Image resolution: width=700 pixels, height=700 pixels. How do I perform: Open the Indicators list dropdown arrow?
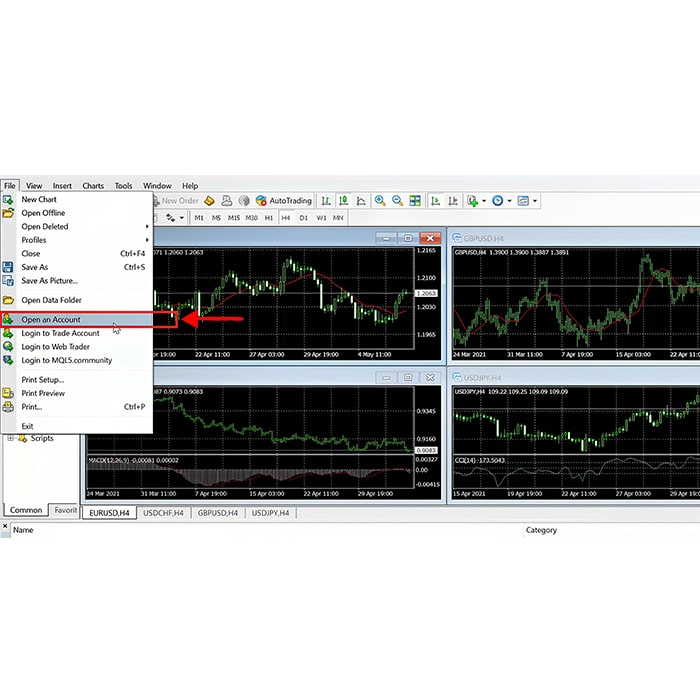484,201
